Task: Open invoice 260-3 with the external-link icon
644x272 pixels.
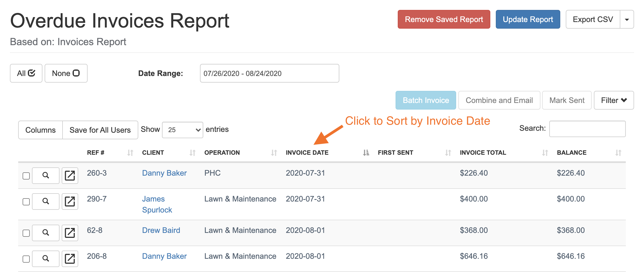Action: pos(70,175)
